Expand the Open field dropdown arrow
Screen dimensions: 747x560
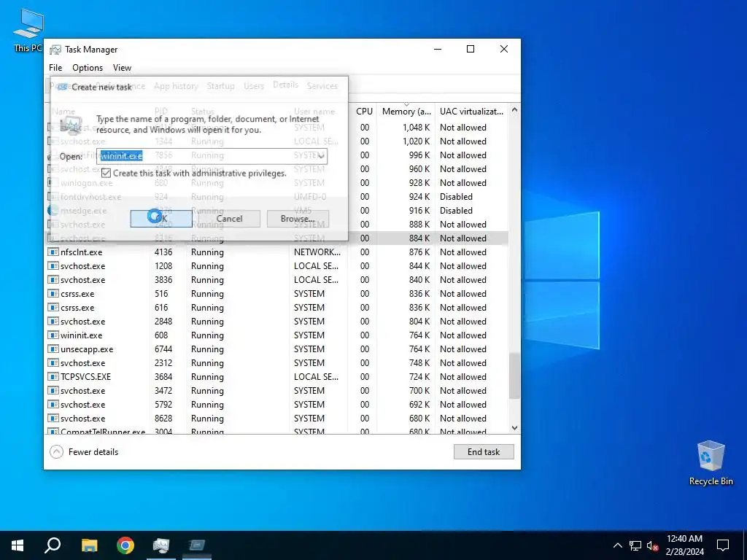coord(322,156)
